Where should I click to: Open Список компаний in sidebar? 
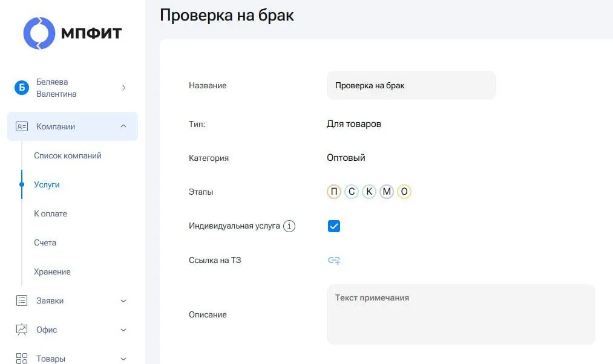click(68, 155)
